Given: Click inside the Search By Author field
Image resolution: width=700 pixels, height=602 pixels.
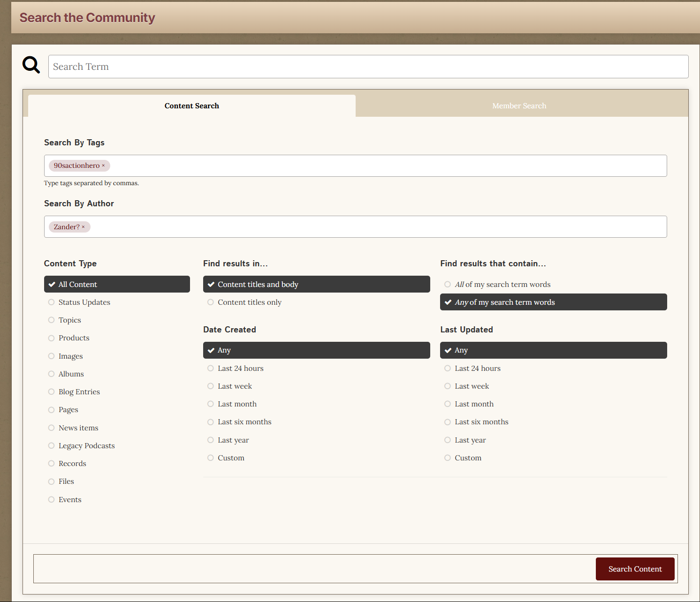Looking at the screenshot, I should pyautogui.click(x=375, y=227).
